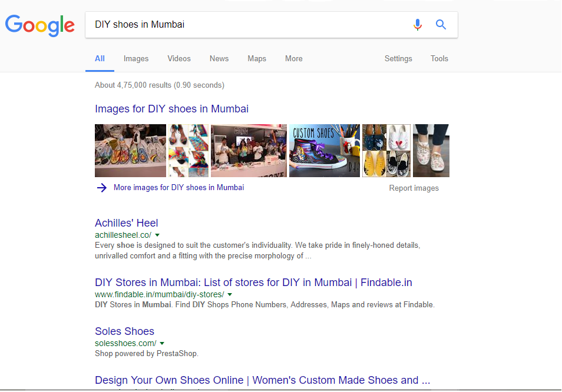Click the Custom Shoes sneaker thumbnail
This screenshot has width=562, height=392.
[x=324, y=150]
